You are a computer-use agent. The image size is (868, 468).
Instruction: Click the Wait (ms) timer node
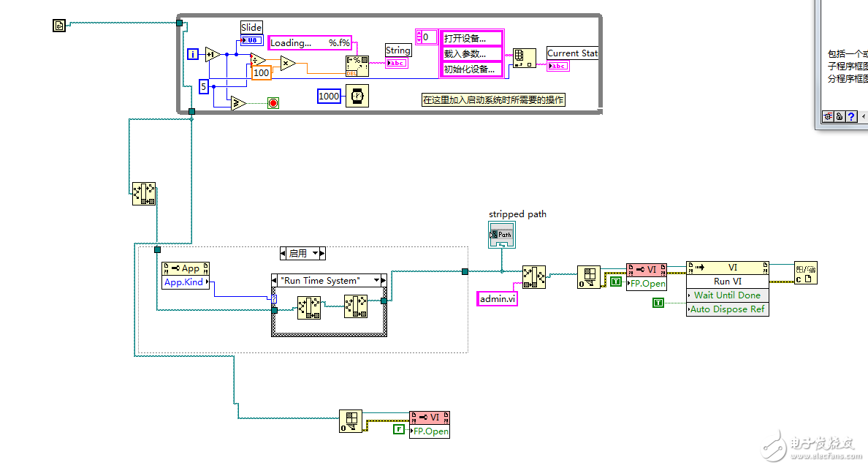pos(357,96)
